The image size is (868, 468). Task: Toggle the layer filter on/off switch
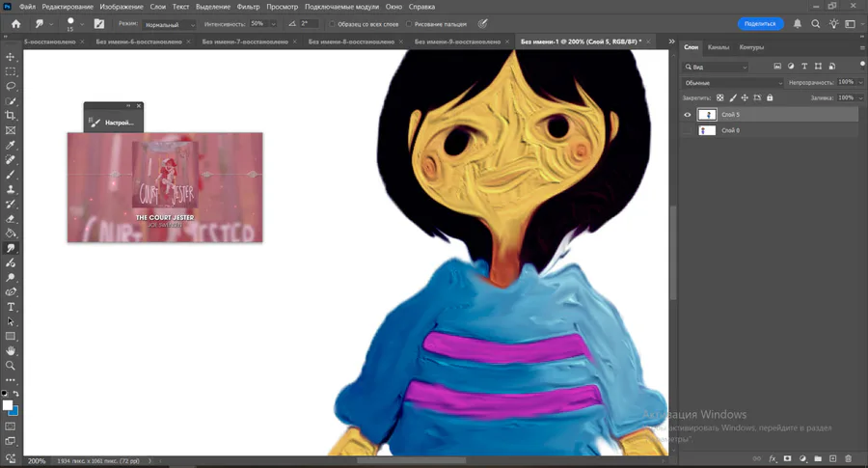click(x=862, y=65)
